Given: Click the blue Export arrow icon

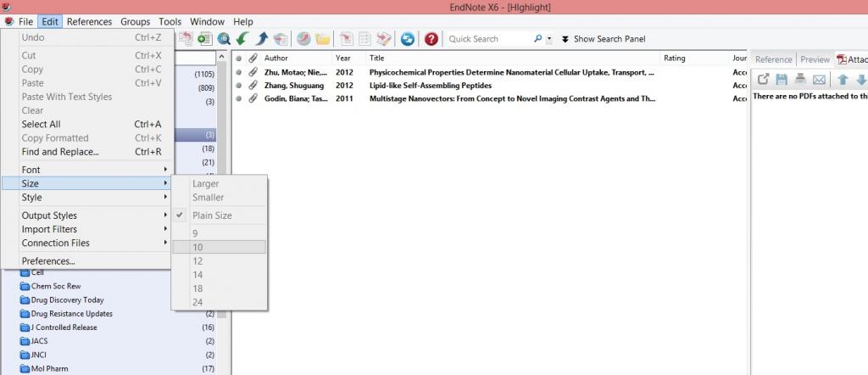Looking at the screenshot, I should coord(262,39).
